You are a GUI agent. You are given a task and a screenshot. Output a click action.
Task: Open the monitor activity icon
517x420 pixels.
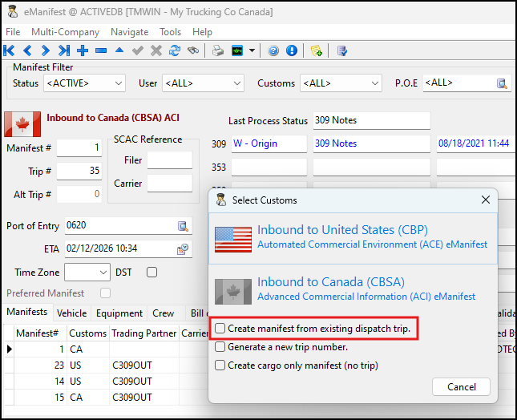pyautogui.click(x=237, y=50)
